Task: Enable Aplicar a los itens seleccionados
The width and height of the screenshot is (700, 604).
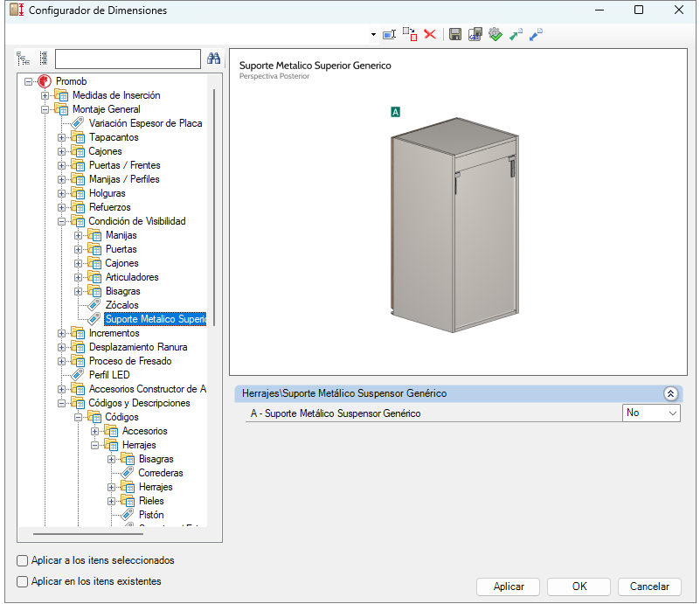Action: (22, 560)
